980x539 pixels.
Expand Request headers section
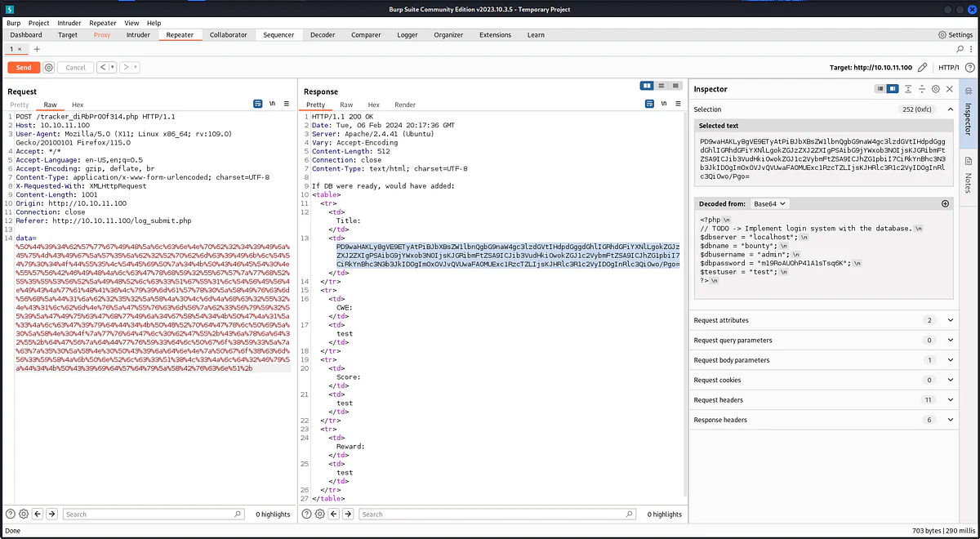click(950, 400)
